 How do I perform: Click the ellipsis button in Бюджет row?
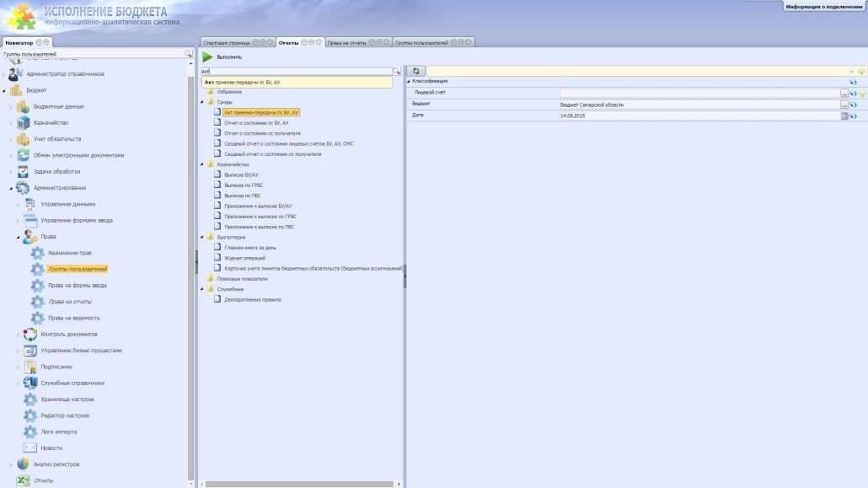coord(844,105)
